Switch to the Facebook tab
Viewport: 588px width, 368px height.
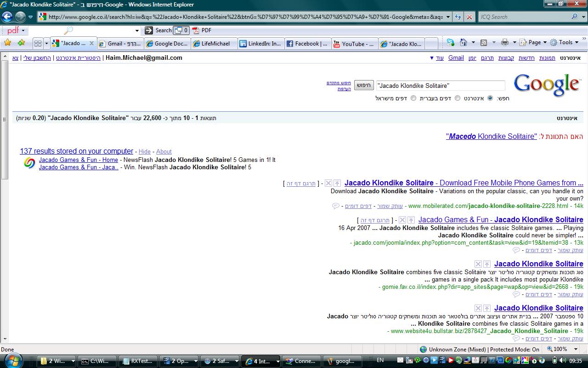coord(307,44)
